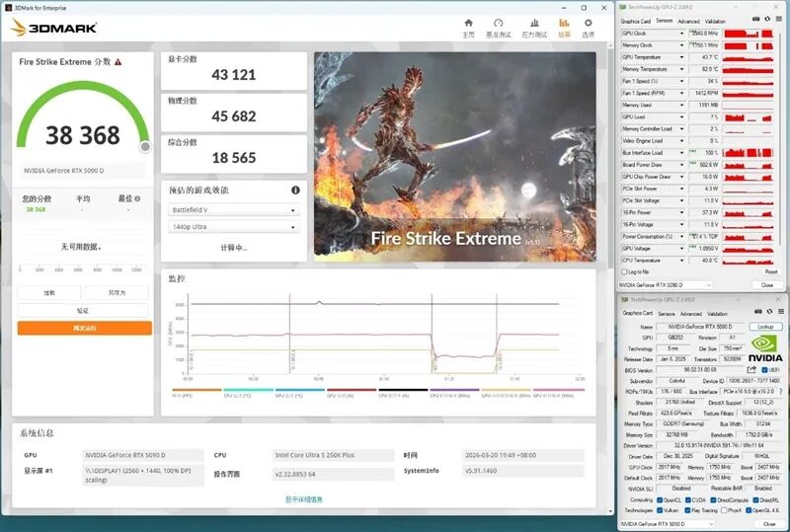Switch to the Advanced tab in GPU-Z sensors window

click(x=688, y=21)
